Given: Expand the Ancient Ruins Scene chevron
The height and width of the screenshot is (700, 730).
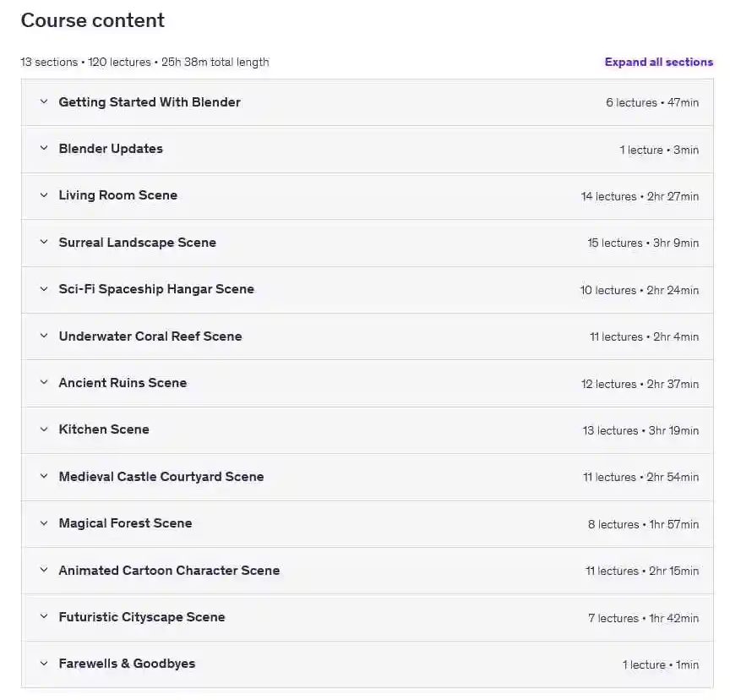Looking at the screenshot, I should 44,382.
